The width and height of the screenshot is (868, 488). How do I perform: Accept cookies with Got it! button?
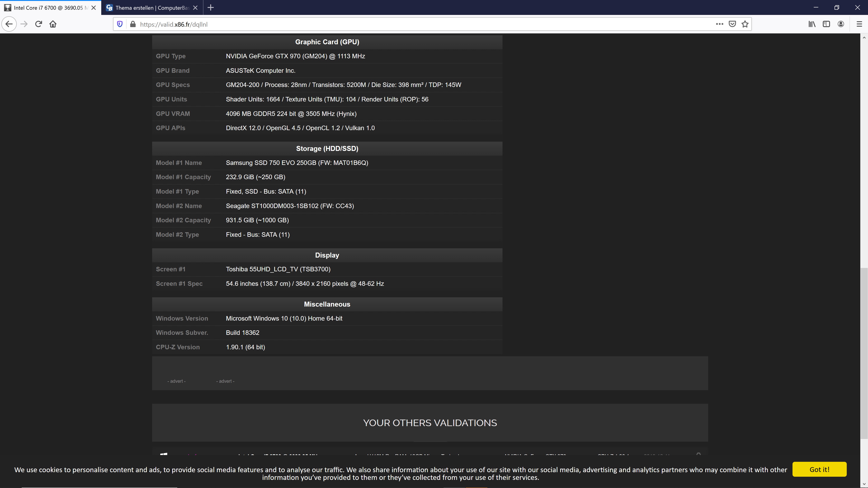(x=819, y=469)
